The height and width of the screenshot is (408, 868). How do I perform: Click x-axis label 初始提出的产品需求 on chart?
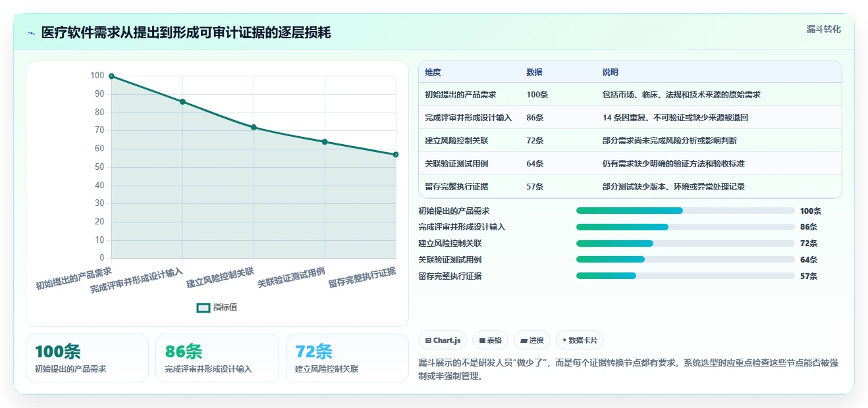point(74,278)
